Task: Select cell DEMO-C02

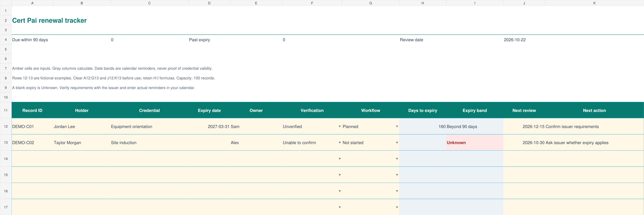Action: (32, 143)
